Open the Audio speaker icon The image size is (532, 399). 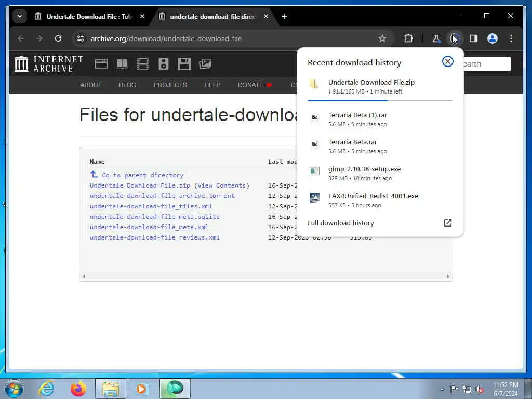tap(164, 64)
